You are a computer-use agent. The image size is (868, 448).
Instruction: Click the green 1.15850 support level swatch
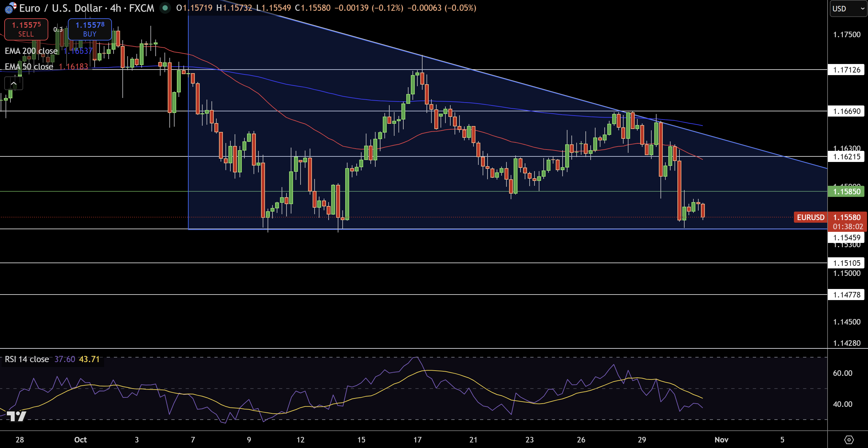pyautogui.click(x=846, y=191)
